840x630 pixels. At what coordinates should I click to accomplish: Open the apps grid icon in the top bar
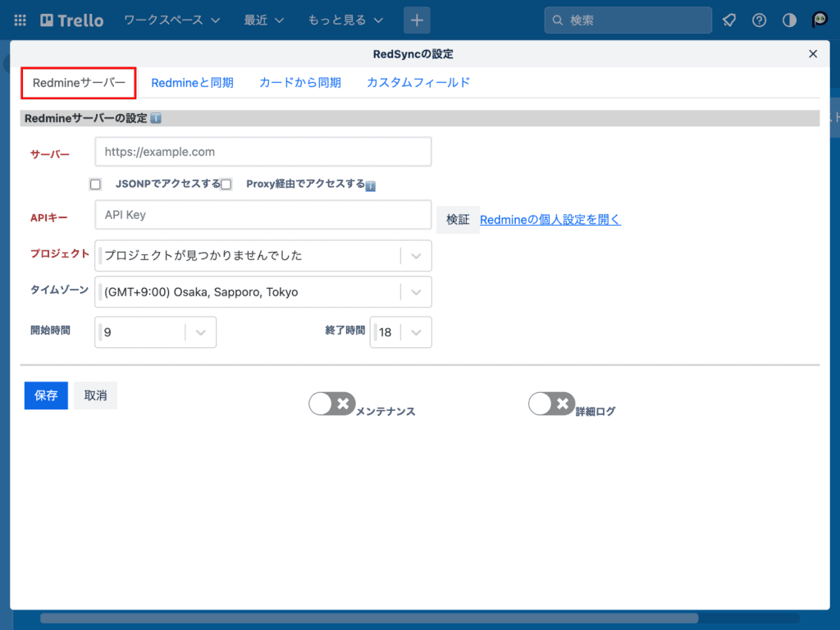click(20, 20)
